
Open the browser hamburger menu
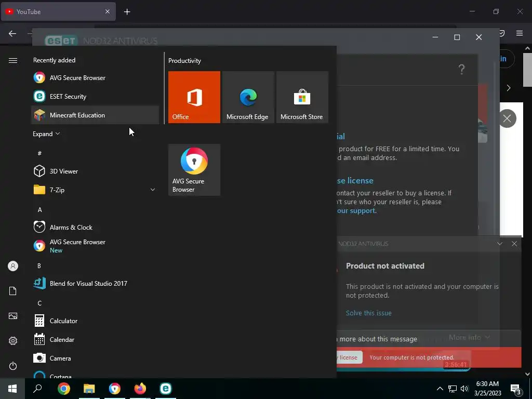(520, 33)
